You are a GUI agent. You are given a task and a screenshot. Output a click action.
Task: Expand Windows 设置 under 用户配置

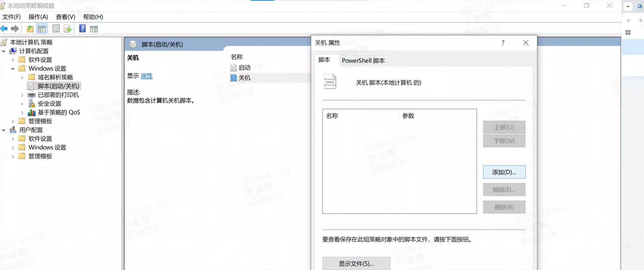pos(13,147)
